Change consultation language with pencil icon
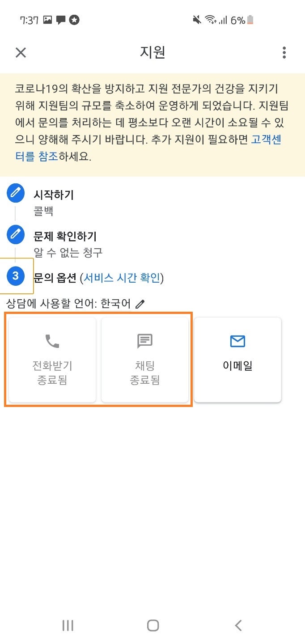The height and width of the screenshot is (644, 305). (140, 305)
